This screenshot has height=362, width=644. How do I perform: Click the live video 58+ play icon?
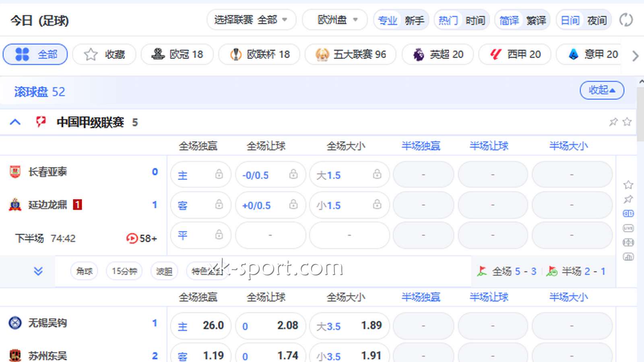point(132,238)
